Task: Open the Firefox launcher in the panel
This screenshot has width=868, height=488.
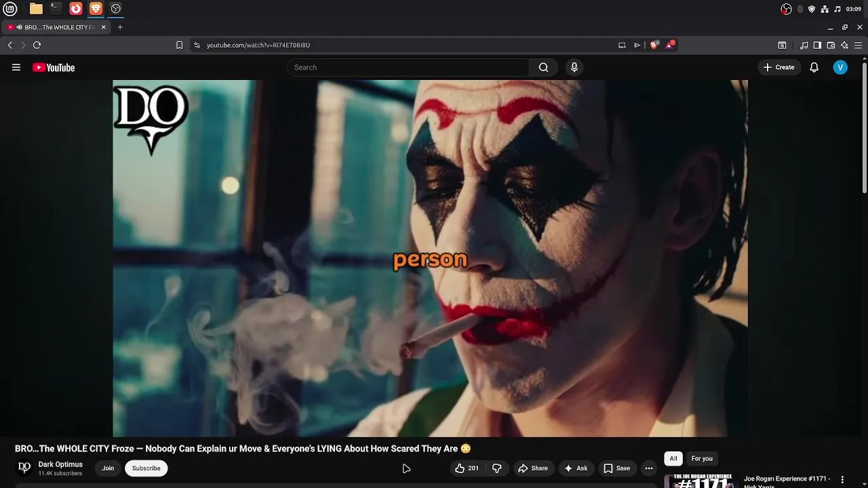Action: (x=76, y=9)
